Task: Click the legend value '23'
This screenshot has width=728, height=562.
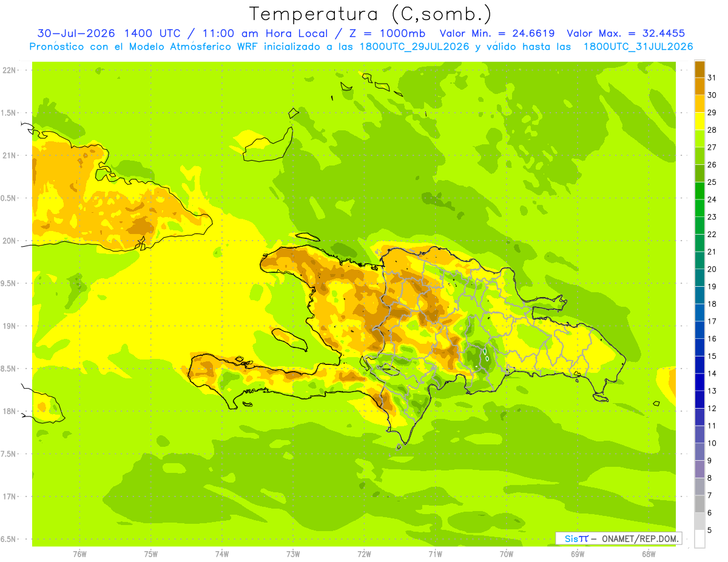Action: (x=712, y=216)
